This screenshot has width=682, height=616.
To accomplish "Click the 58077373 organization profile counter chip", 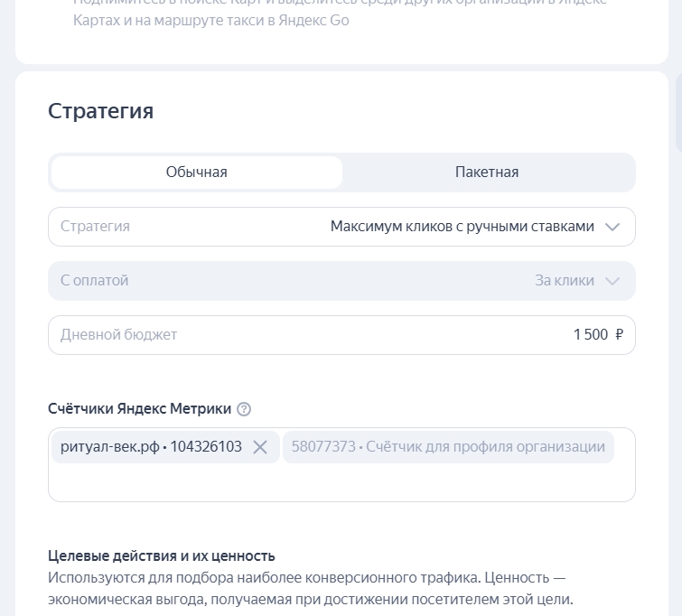I will pyautogui.click(x=448, y=447).
